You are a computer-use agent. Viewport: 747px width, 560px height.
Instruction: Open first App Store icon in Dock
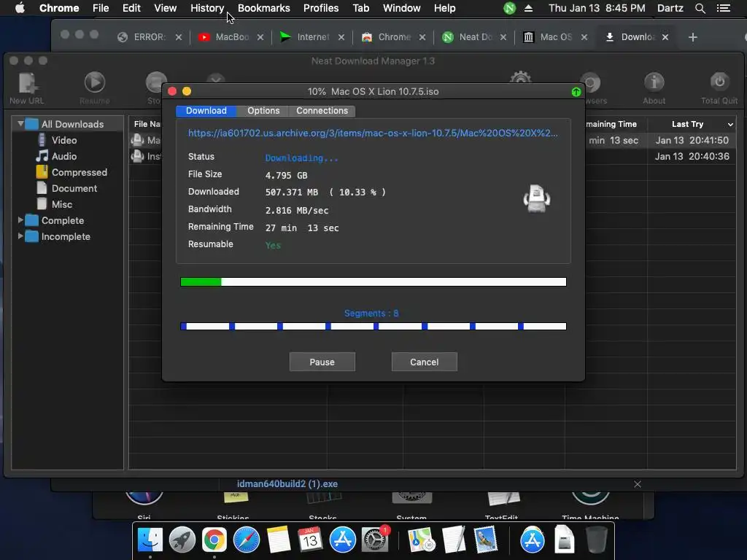(x=343, y=540)
